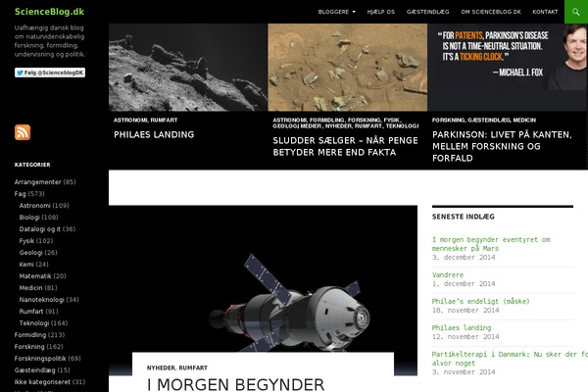Open Forskning sidebar category
Screen dimensions: 588x392
[29, 347]
